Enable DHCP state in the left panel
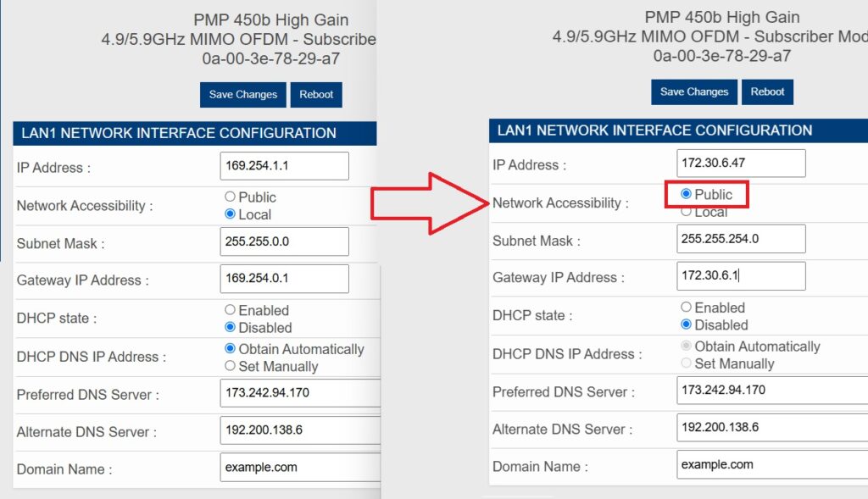 (231, 311)
